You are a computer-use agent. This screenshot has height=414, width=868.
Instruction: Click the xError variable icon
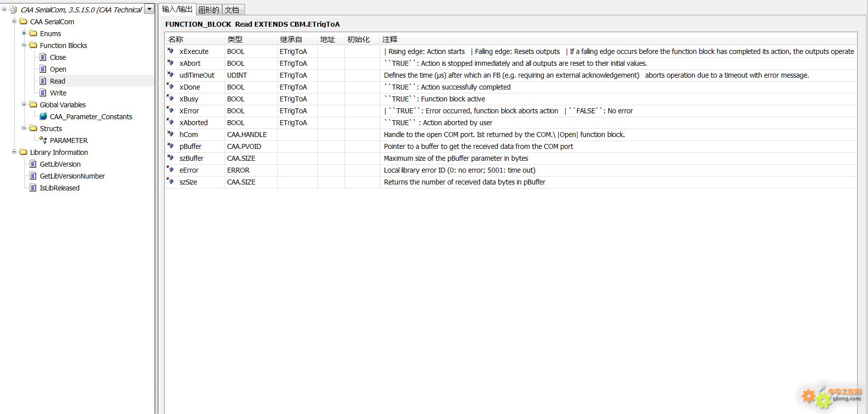pos(171,110)
